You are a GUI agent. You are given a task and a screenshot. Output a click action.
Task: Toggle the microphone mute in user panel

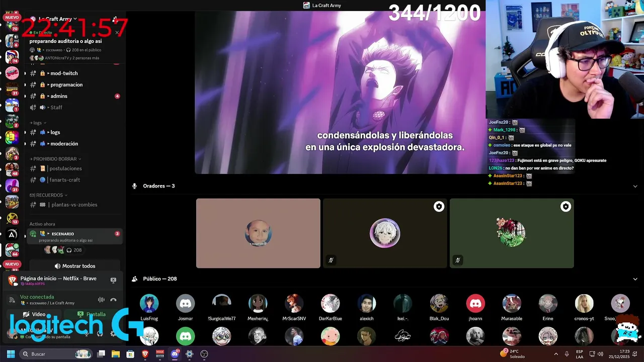[87, 333]
